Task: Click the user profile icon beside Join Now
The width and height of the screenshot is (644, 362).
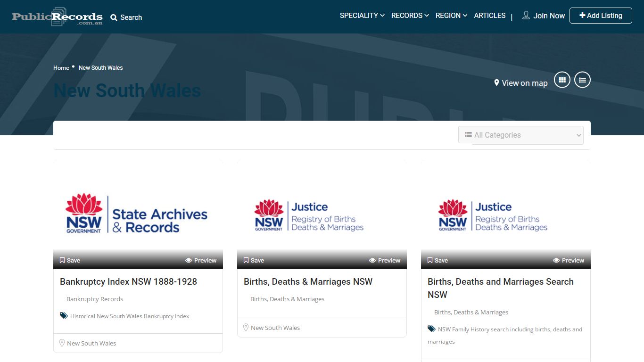Action: point(526,16)
